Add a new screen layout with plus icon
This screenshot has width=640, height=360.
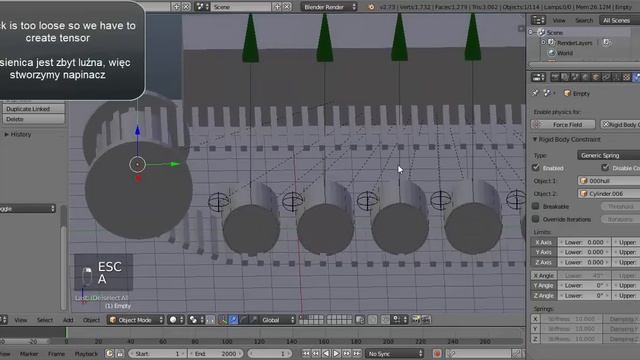176,7
